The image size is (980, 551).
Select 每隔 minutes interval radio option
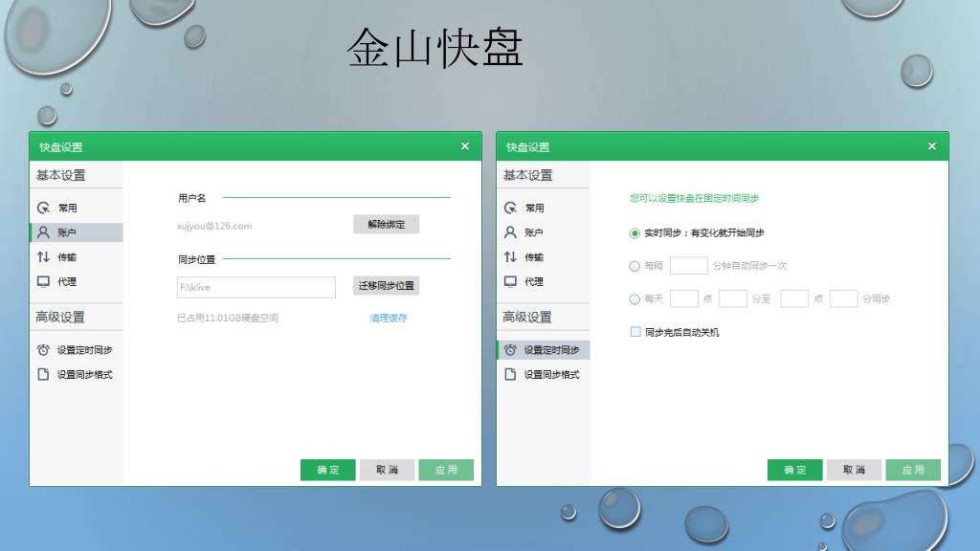pos(635,266)
